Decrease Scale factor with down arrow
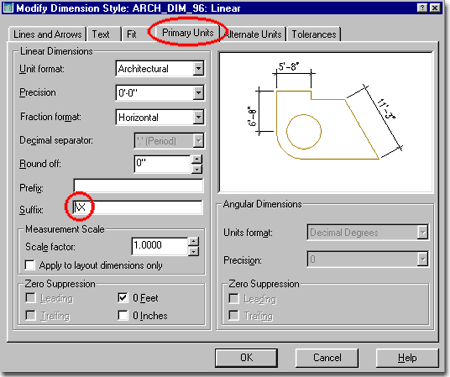Viewport: 450px width, 377px height. (193, 251)
